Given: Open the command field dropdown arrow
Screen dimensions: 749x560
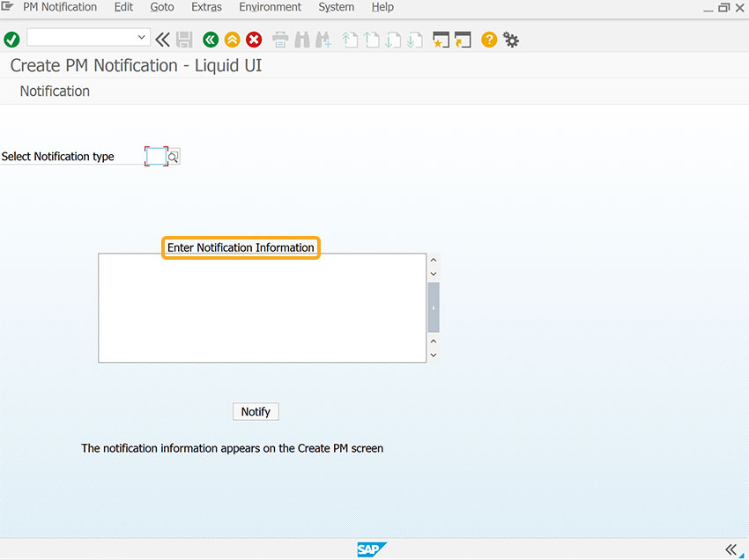Looking at the screenshot, I should pos(141,37).
